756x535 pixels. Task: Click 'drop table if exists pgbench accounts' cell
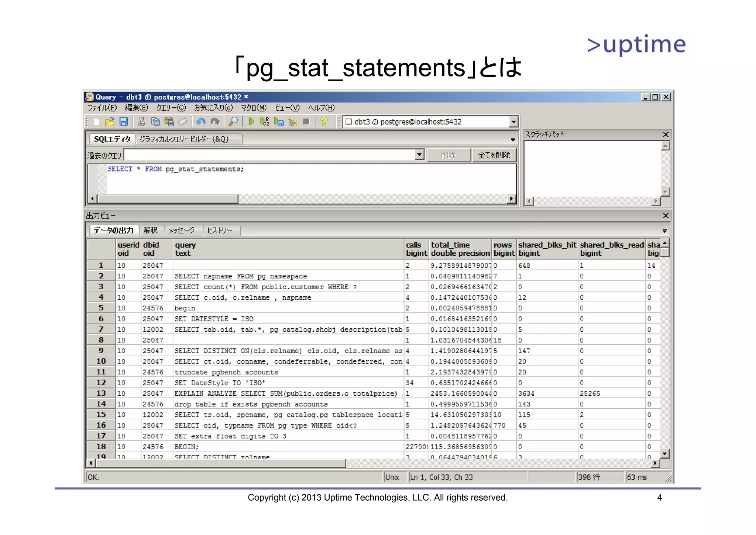pos(288,404)
